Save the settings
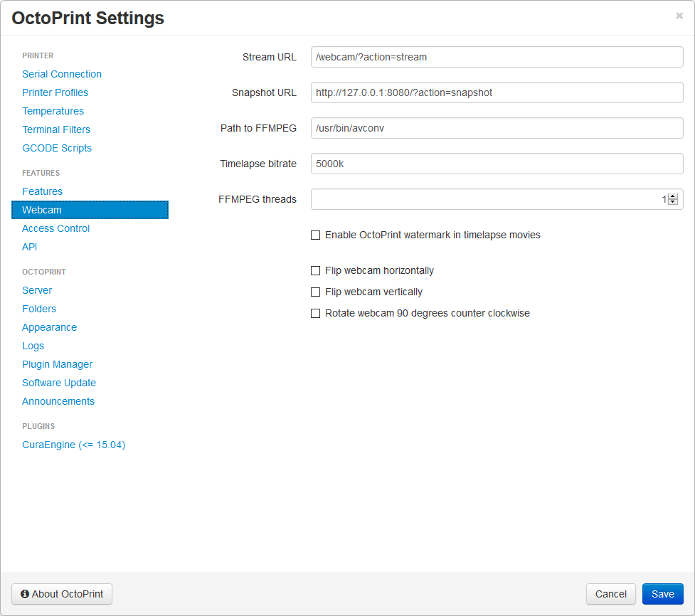695x616 pixels. click(663, 594)
